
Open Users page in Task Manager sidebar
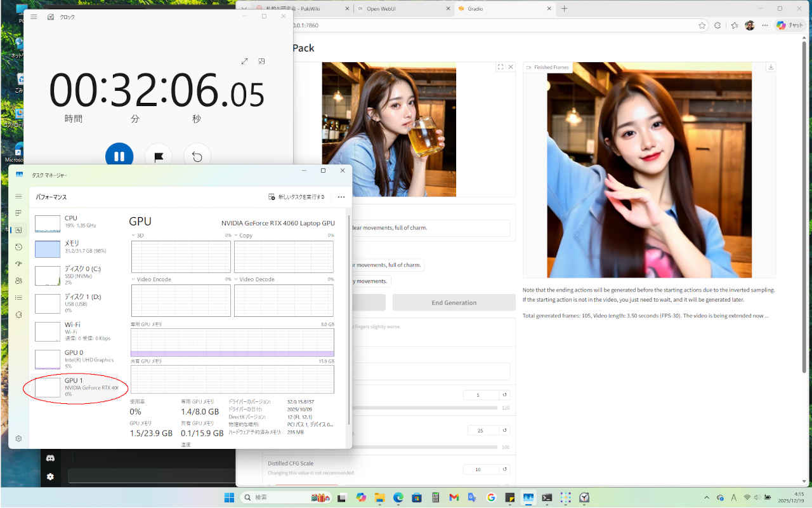18,281
